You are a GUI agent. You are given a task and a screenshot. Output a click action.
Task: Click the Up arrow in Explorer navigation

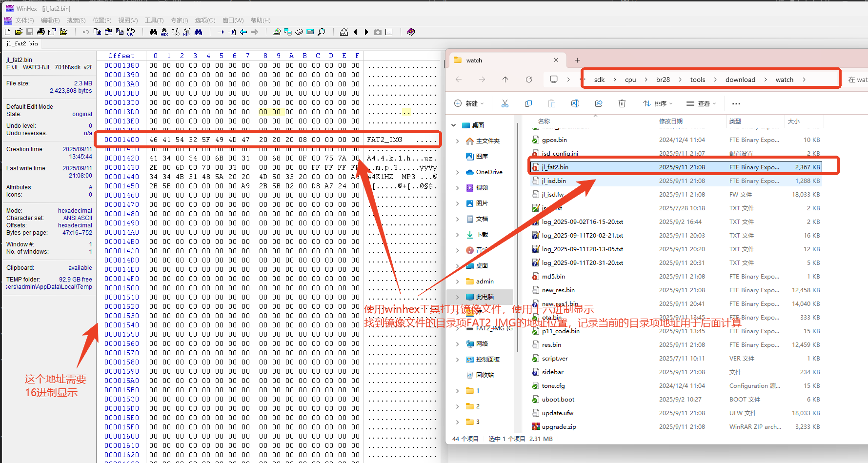[505, 79]
